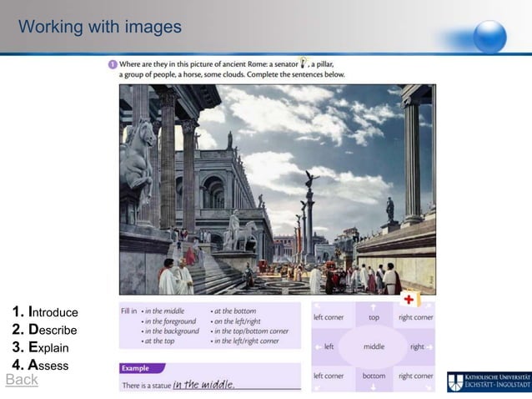Click the left arrow beside 'left'
The image size is (532, 399).
318,346
